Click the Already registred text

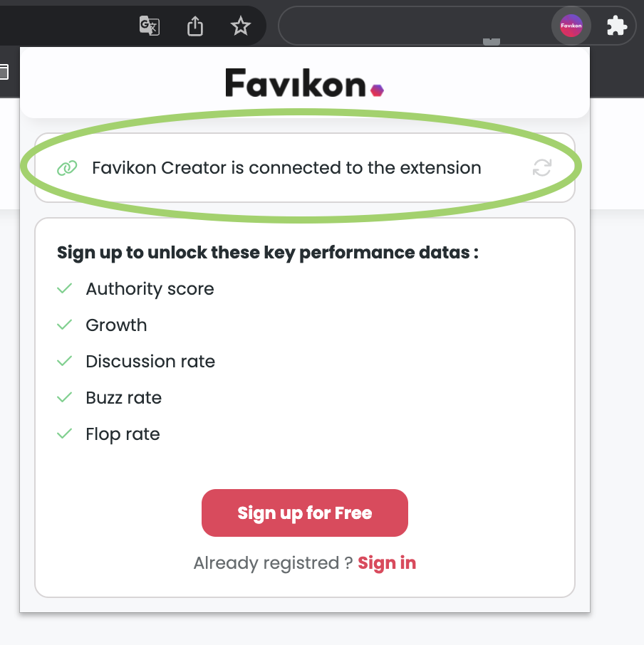273,563
